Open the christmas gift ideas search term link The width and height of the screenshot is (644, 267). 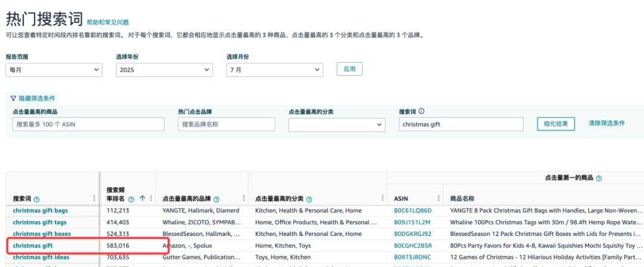pos(41,257)
